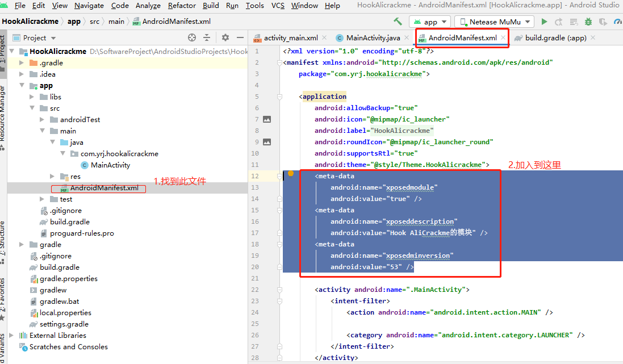This screenshot has width=623, height=364.
Task: Click the profiler icon in toolbar
Action: click(618, 22)
